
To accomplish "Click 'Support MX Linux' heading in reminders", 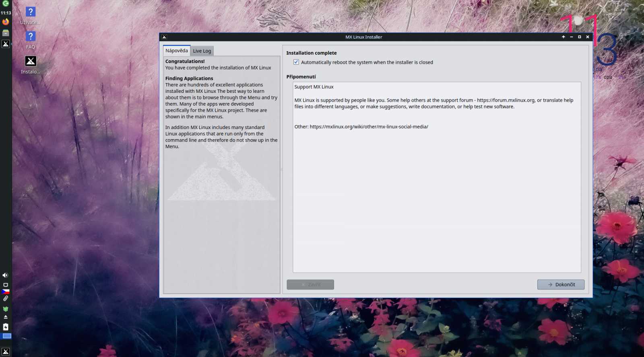I will [314, 87].
